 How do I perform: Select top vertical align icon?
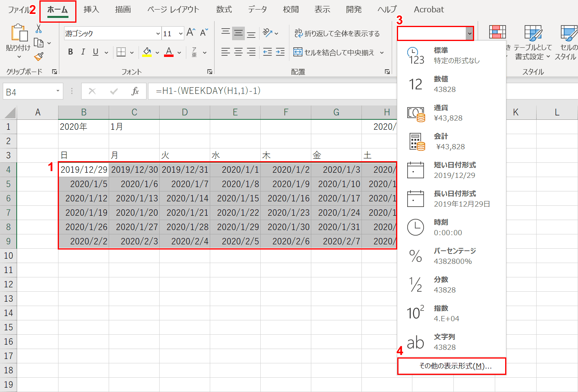point(226,33)
